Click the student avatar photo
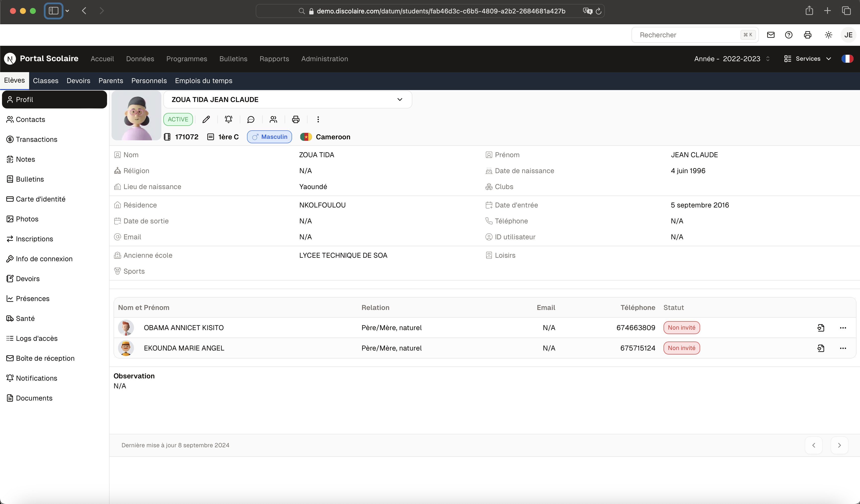860x504 pixels. pyautogui.click(x=136, y=115)
